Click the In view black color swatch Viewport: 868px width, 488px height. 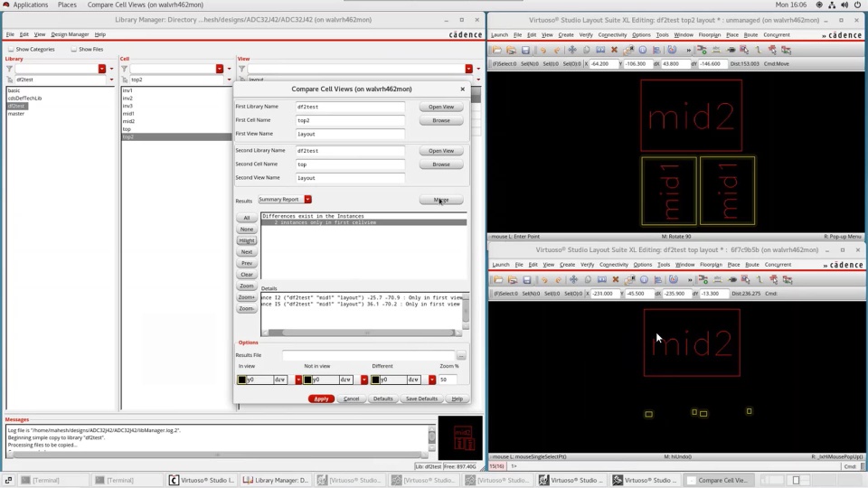point(242,380)
